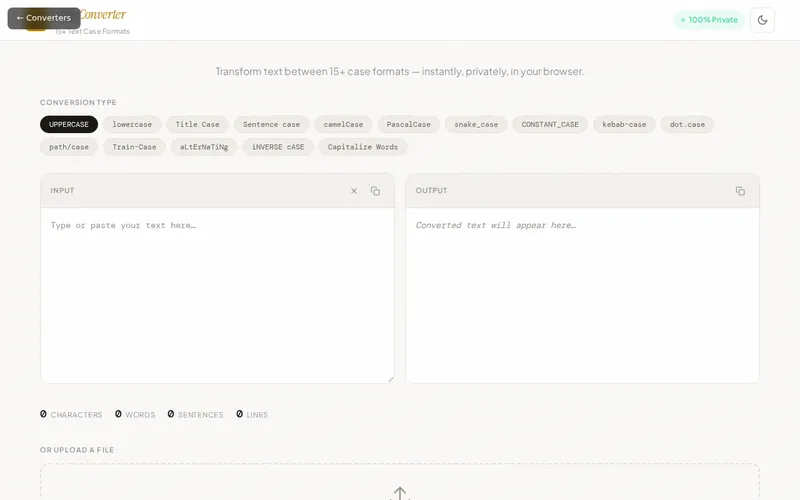Choose path/case conversion
The width and height of the screenshot is (800, 500).
tap(69, 147)
